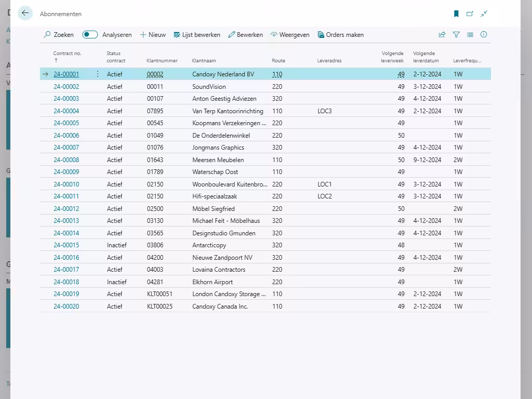Open page in new window icon
Viewport: 532px width, 399px height.
coord(470,14)
